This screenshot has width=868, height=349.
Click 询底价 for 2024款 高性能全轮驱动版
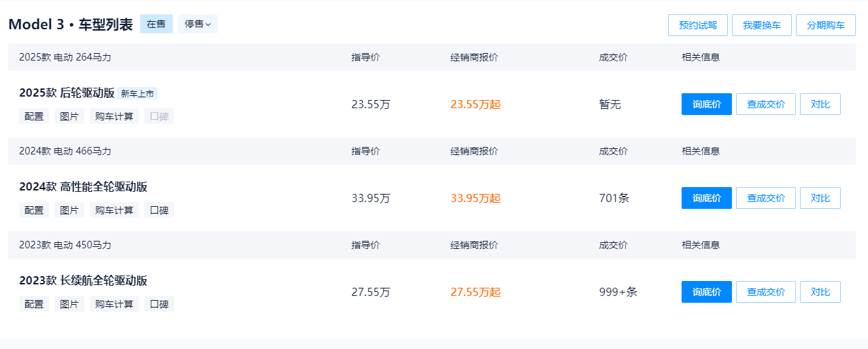(x=706, y=198)
